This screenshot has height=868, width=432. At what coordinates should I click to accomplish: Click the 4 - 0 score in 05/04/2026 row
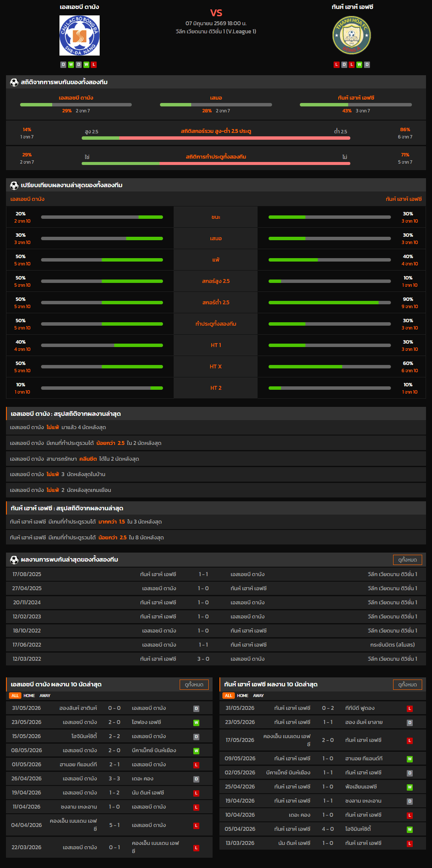coord(328,829)
